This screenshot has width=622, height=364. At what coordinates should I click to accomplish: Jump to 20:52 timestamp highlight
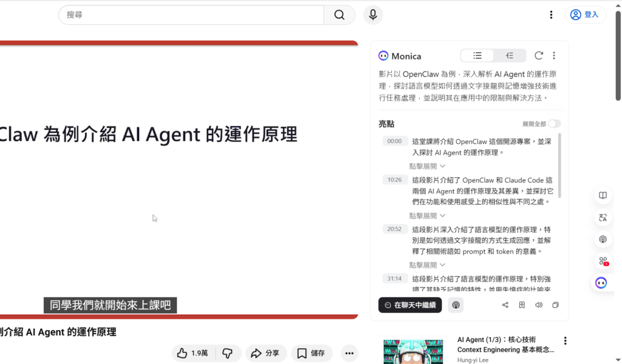tap(394, 229)
